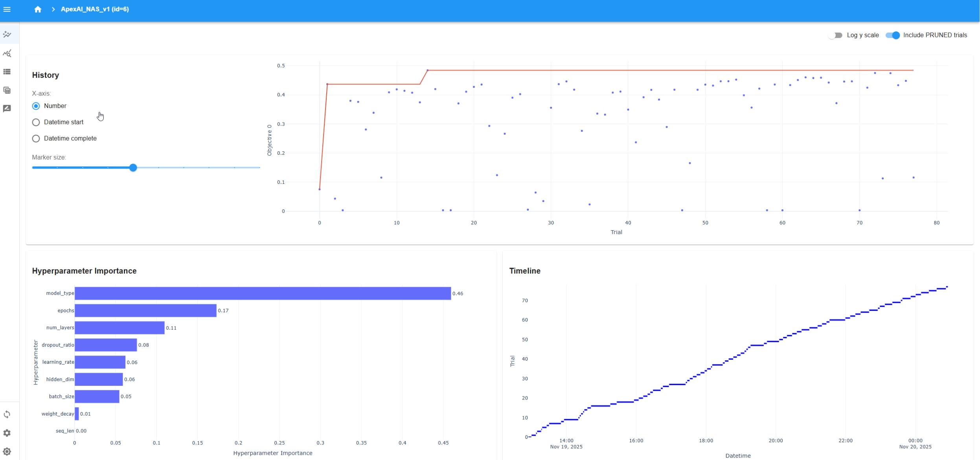The image size is (980, 460).
Task: Select the Number x-axis radio button
Action: 36,106
